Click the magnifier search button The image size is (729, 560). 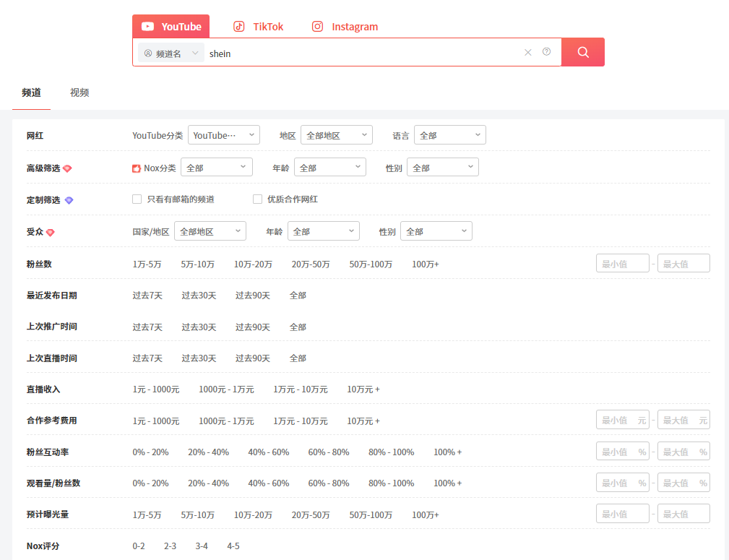tap(583, 53)
